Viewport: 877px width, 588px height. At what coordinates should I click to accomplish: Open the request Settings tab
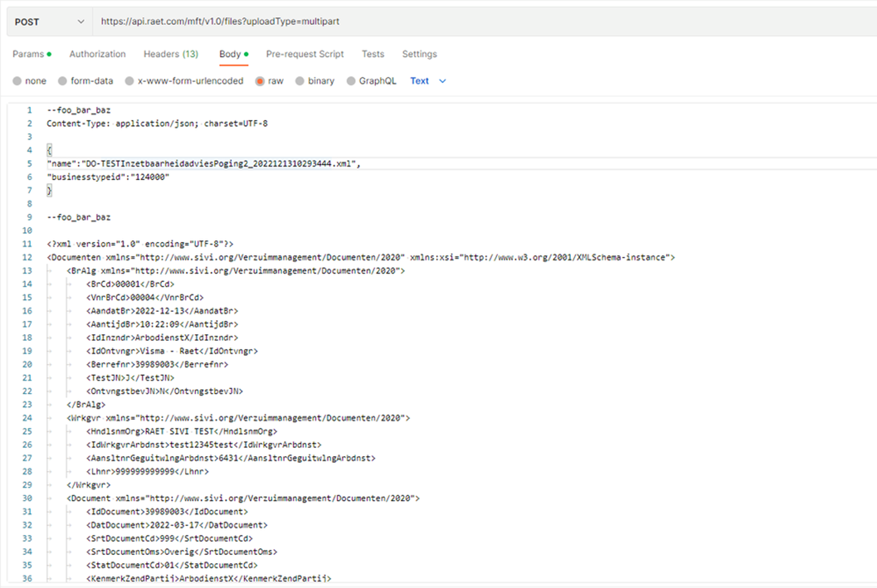tap(419, 54)
